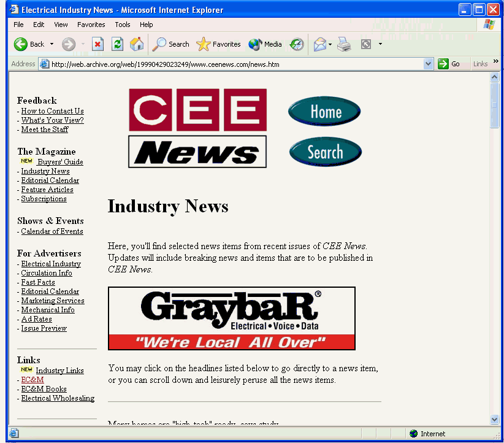This screenshot has width=504, height=443.
Task: Open the Edit menu
Action: (39, 25)
